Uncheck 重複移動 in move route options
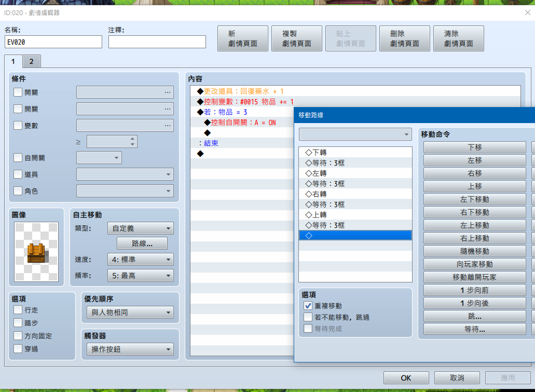Screen dimensions: 535x392 coord(308,306)
